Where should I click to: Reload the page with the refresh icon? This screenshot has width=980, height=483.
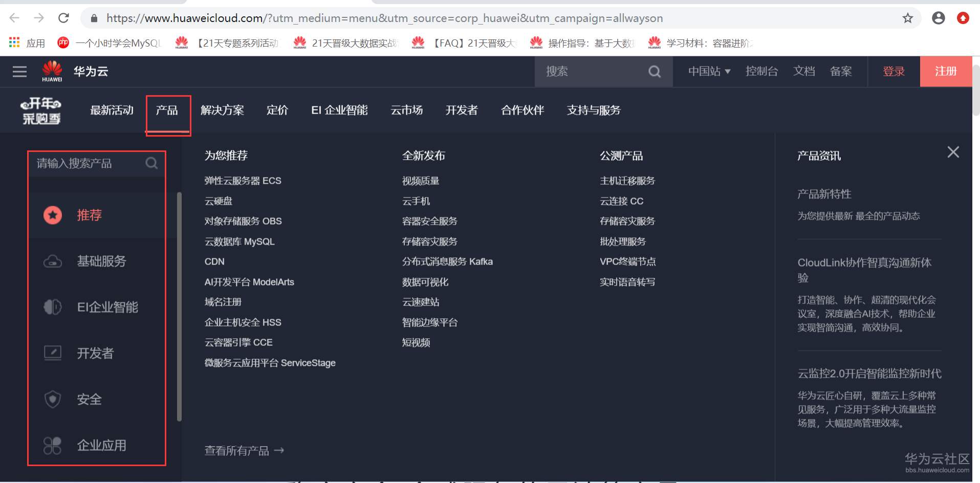point(63,18)
